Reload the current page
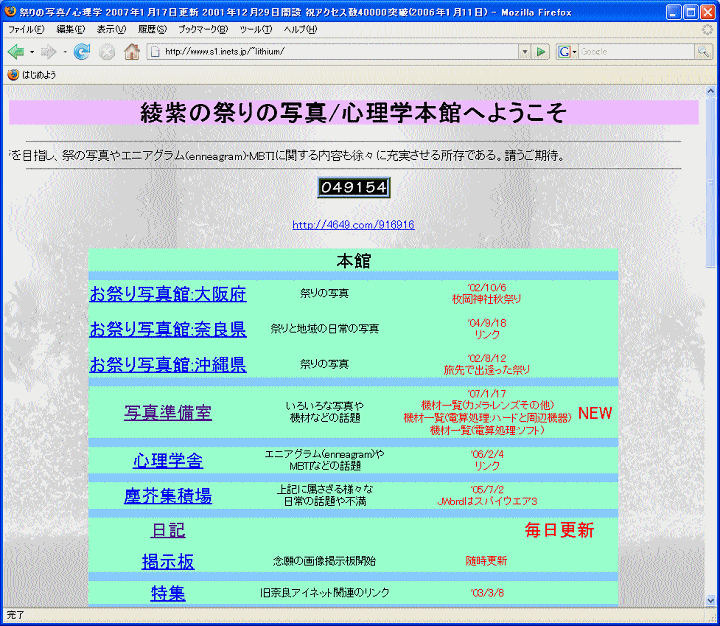 [x=82, y=51]
